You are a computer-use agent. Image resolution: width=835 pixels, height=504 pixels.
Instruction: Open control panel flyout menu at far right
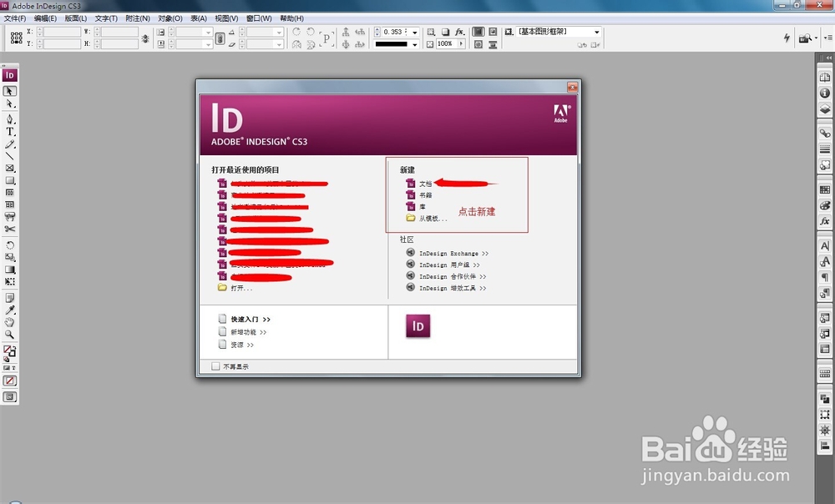point(828,38)
